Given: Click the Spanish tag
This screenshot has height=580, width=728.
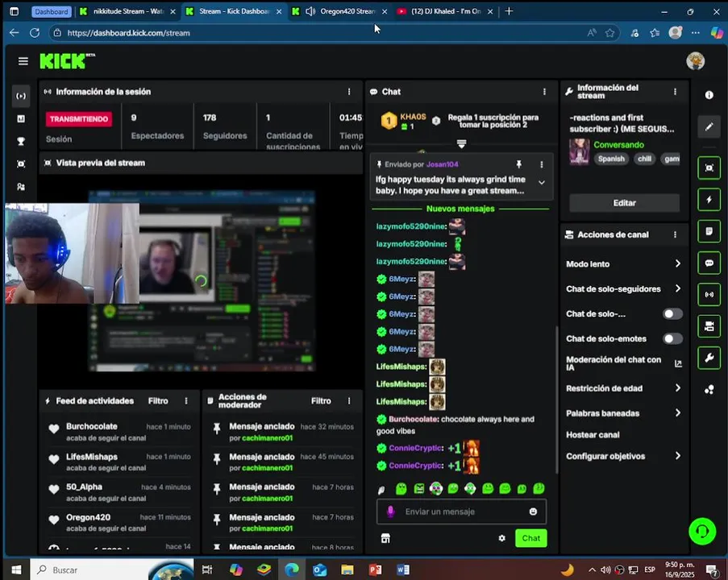Looking at the screenshot, I should 611,159.
